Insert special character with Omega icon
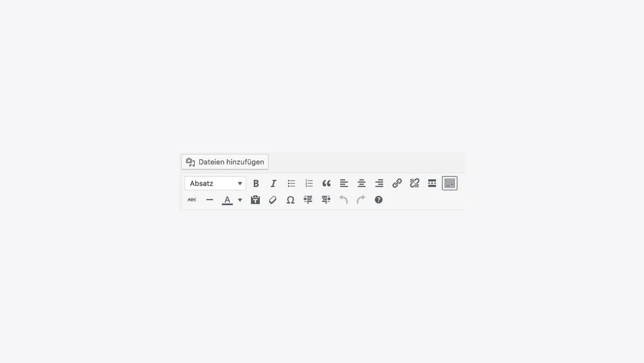This screenshot has width=644, height=363. click(290, 200)
